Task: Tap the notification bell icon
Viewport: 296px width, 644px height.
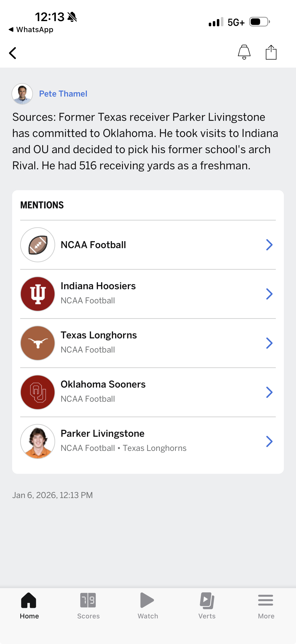Action: click(244, 52)
